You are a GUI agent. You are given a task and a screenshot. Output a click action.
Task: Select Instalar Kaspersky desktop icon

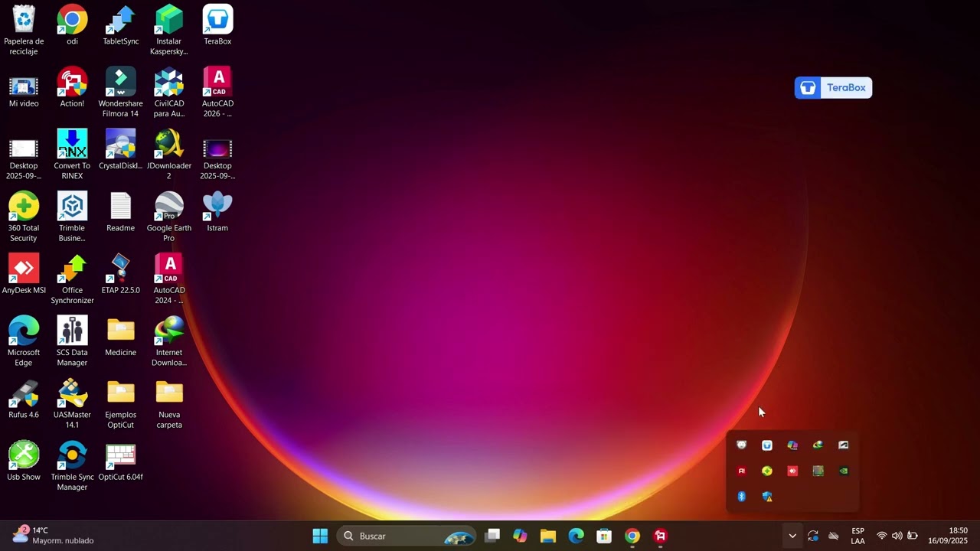coord(168,31)
